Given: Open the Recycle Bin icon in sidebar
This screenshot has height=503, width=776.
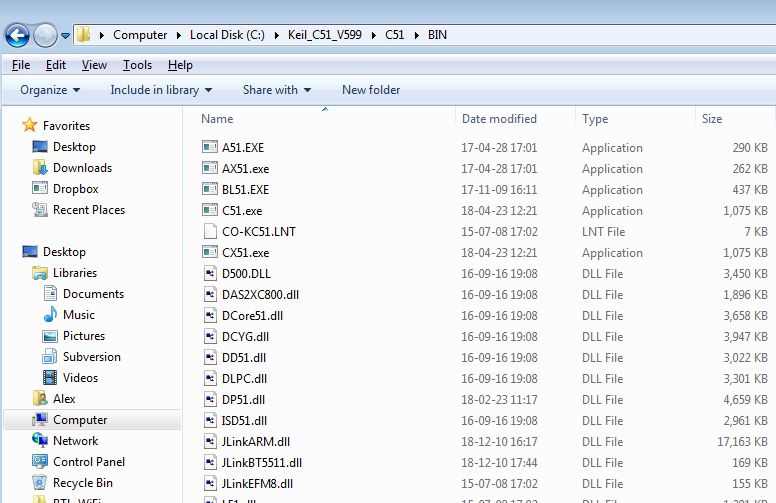Looking at the screenshot, I should (40, 483).
